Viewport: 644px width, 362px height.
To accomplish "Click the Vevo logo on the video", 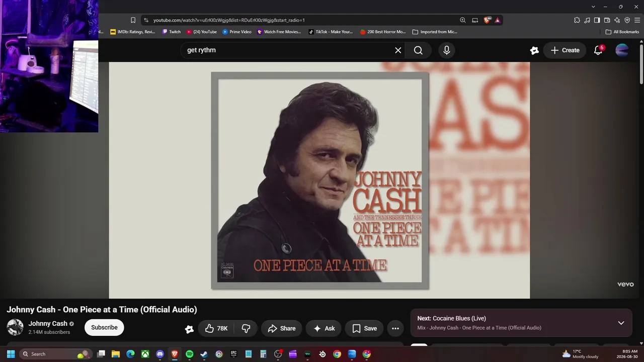I will (625, 285).
